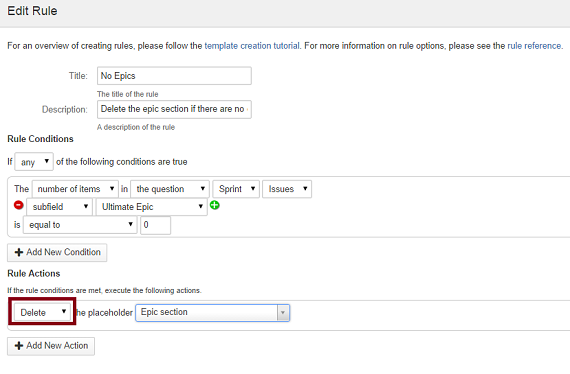Image resolution: width=570 pixels, height=374 pixels.
Task: Open the Sprint dropdown
Action: tap(236, 189)
